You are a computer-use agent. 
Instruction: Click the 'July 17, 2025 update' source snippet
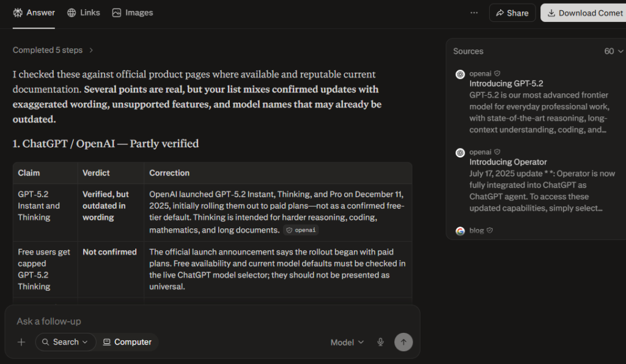[x=542, y=191]
